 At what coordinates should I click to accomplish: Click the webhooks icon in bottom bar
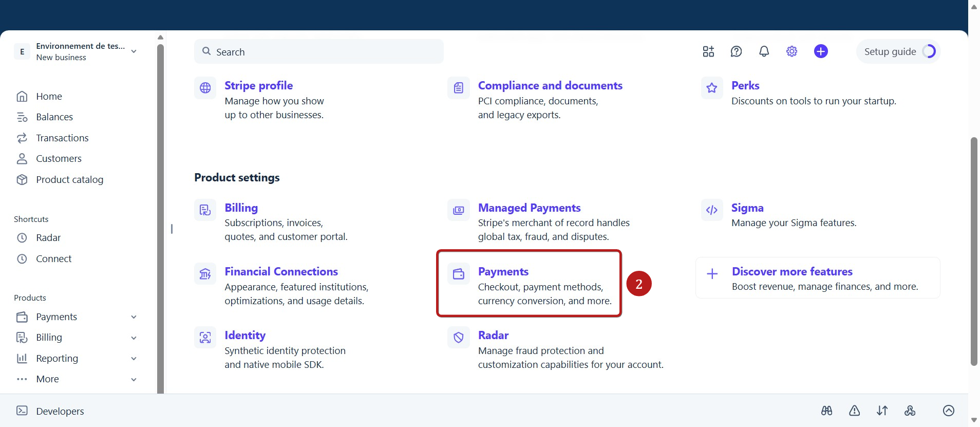910,411
